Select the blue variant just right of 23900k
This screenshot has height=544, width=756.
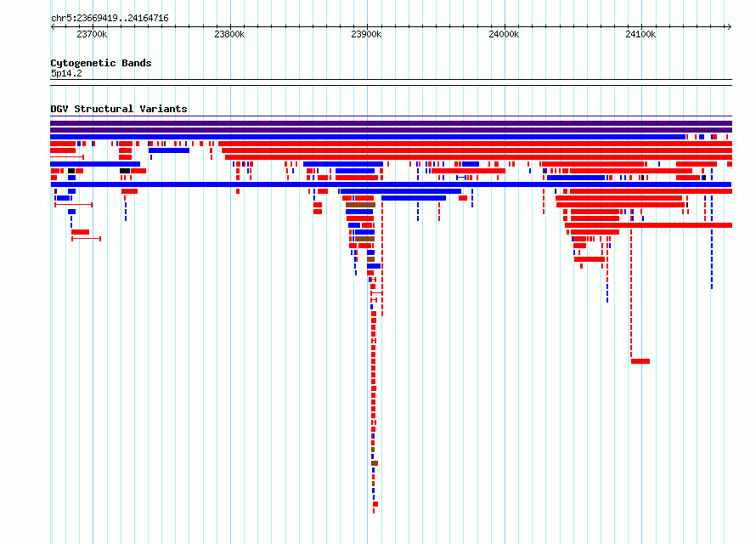[x=414, y=198]
